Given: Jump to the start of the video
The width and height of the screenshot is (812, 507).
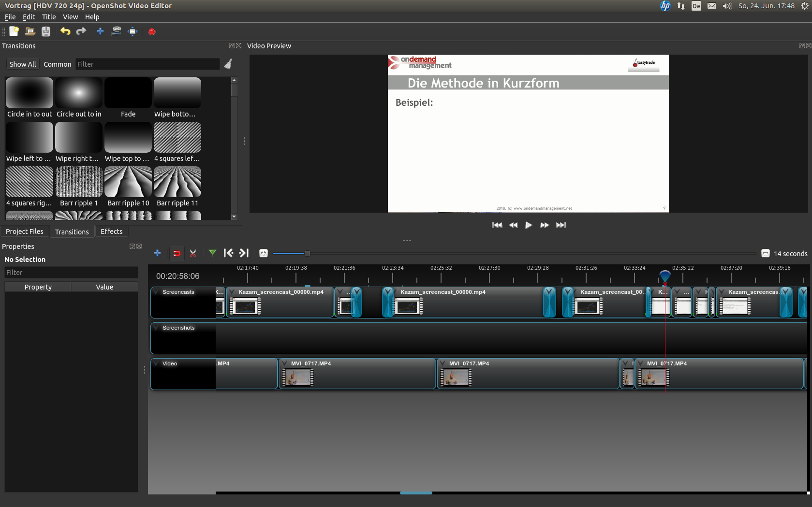Looking at the screenshot, I should tap(497, 225).
